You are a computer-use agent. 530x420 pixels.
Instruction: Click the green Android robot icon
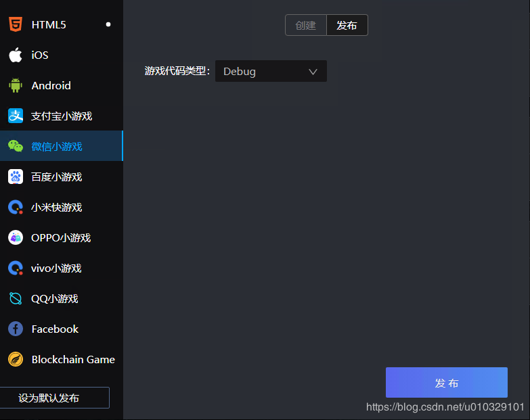[15, 86]
